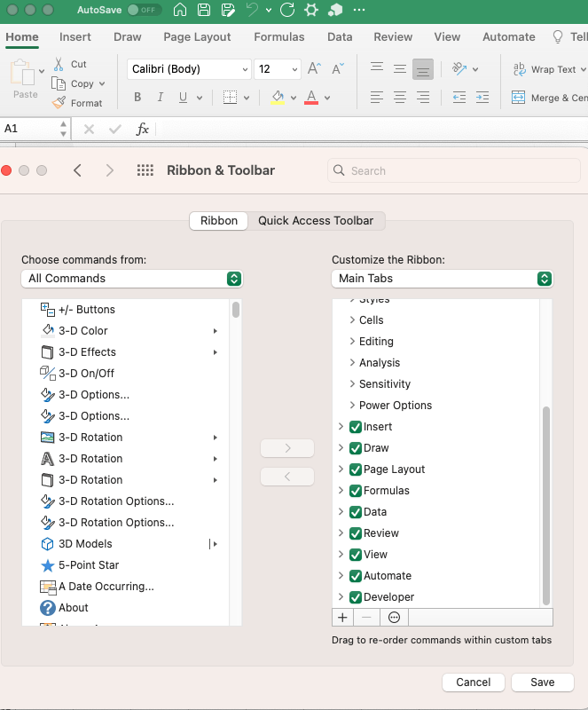Click the Bottom Align icon
The width and height of the screenshot is (588, 710).
pyautogui.click(x=423, y=69)
